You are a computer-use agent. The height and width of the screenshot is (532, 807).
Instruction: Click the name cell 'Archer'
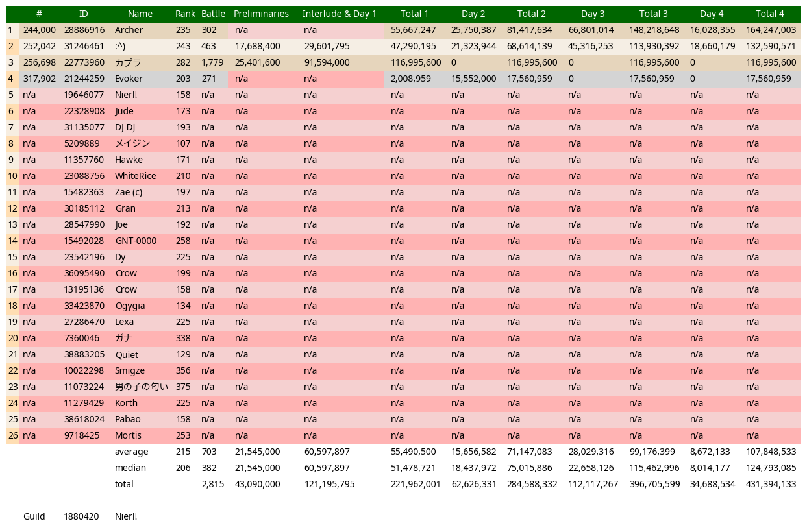point(129,30)
